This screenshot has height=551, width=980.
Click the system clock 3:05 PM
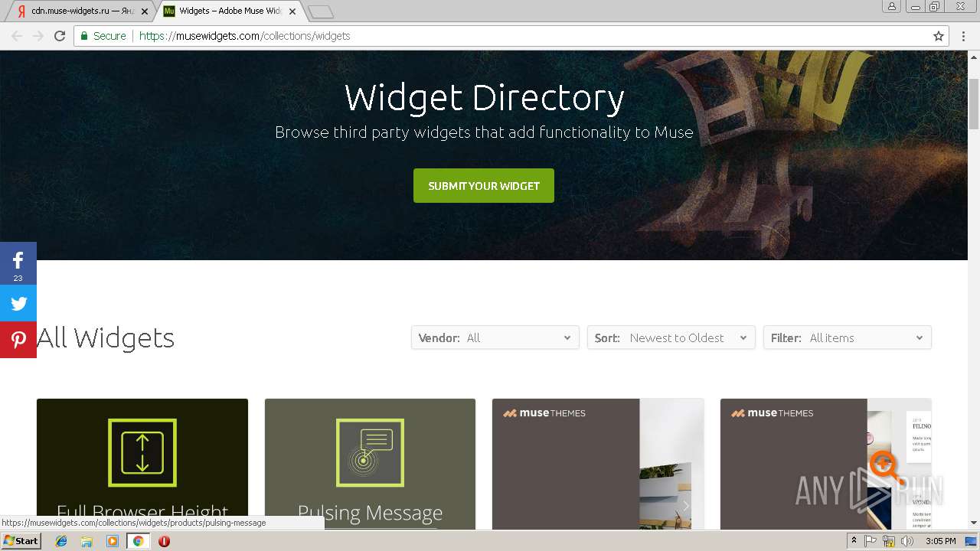tap(940, 541)
